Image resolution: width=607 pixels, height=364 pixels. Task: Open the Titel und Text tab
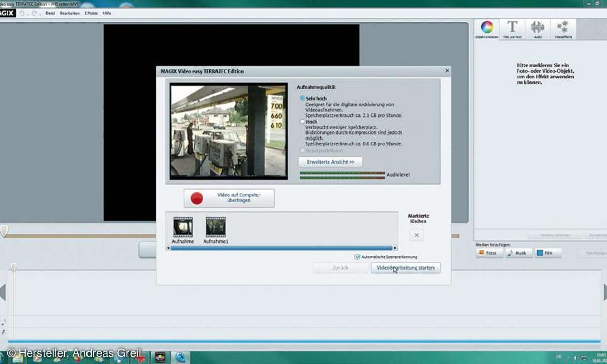click(512, 29)
